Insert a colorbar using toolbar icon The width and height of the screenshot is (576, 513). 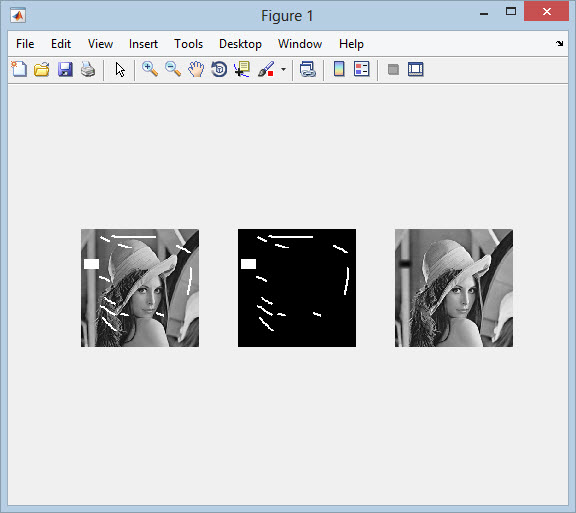point(339,69)
